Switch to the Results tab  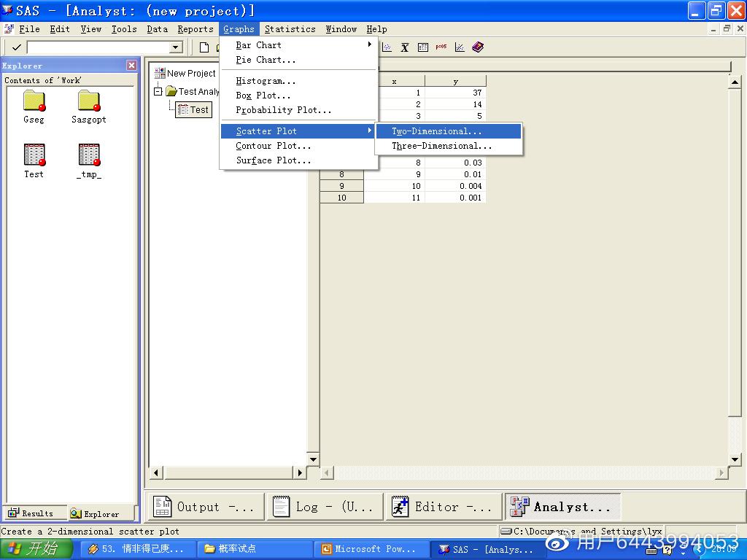35,513
